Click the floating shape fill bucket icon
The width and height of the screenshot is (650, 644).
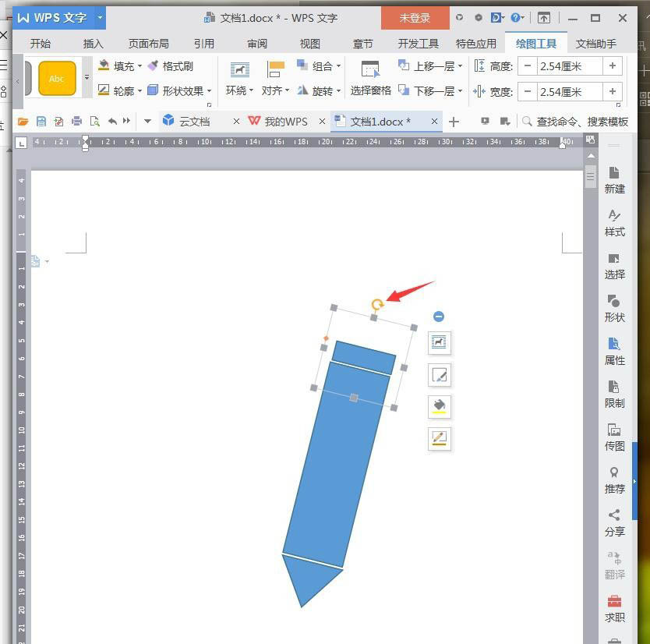(439, 406)
